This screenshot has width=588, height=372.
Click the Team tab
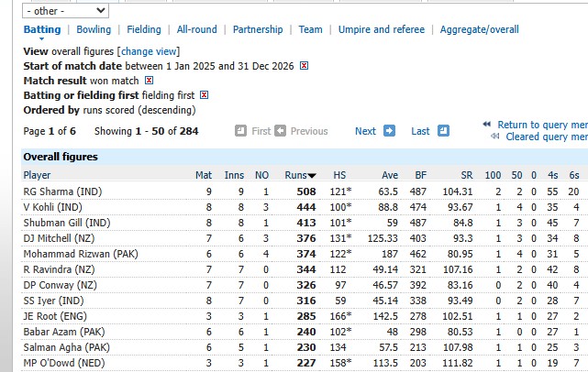pyautogui.click(x=311, y=29)
